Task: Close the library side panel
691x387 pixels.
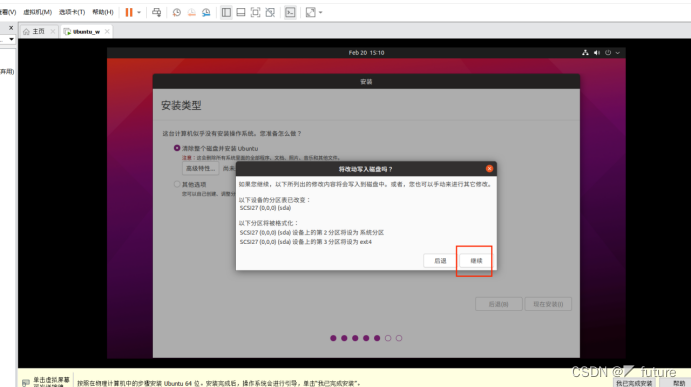Action: click(x=11, y=28)
